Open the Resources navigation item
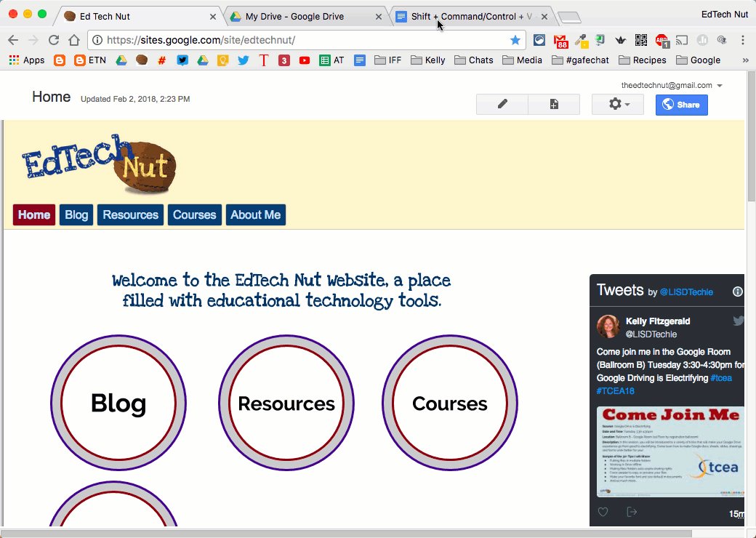Viewport: 756px width, 538px height. [131, 215]
